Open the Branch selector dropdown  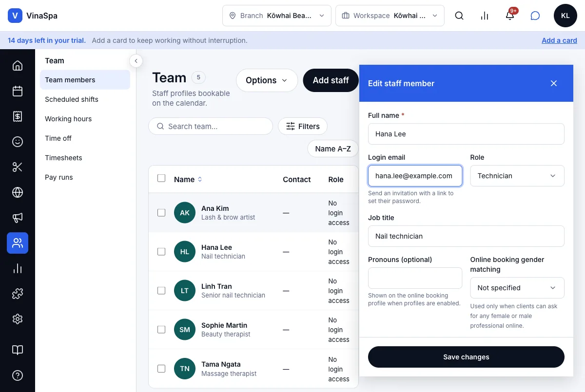tap(277, 16)
